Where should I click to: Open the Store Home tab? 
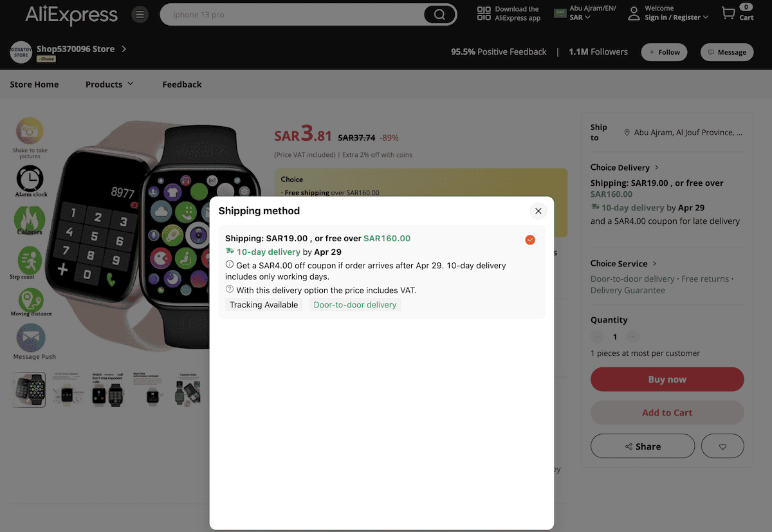34,84
